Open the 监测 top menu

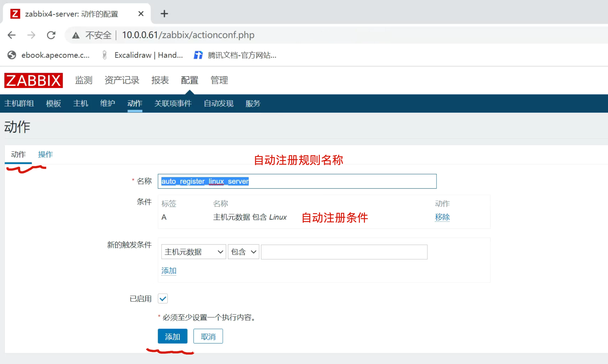click(x=83, y=80)
